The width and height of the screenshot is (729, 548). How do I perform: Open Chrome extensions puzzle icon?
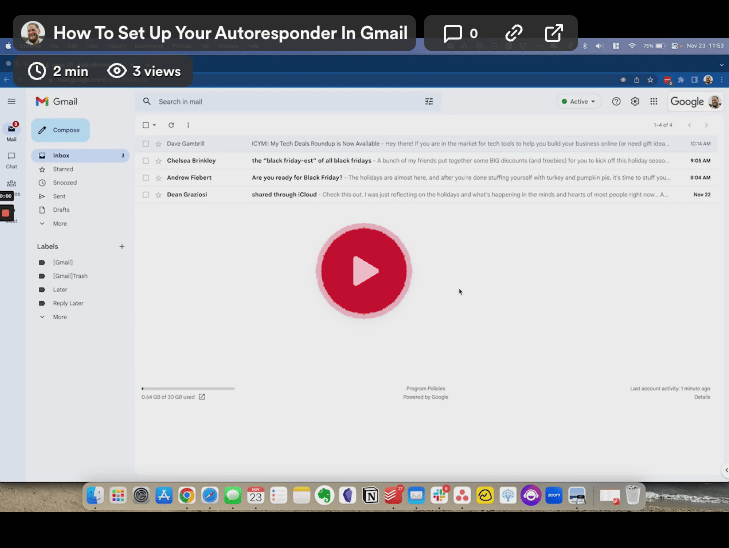click(x=681, y=80)
